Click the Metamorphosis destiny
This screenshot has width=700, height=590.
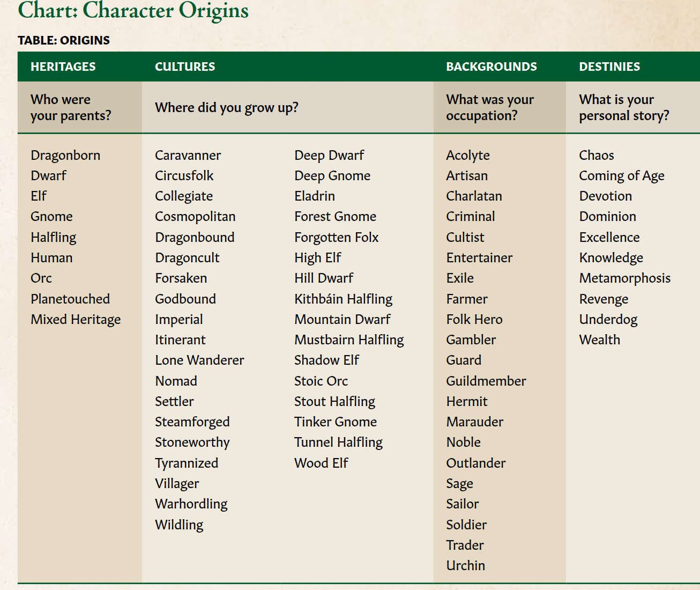(624, 278)
